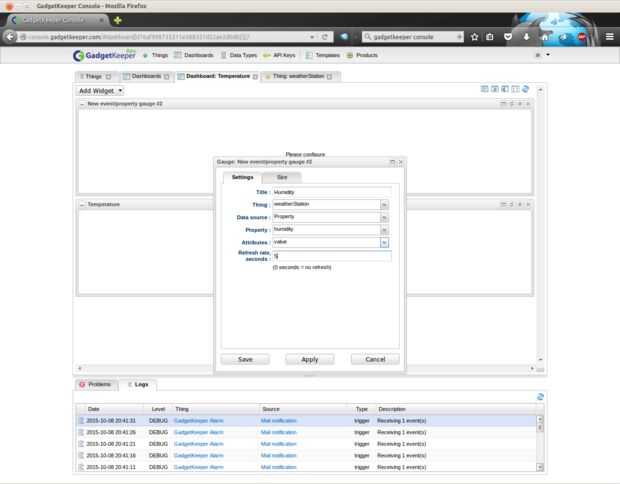Screen dimensions: 620x484
Task: Open GadgetKeeper Alarm link in 20:41:31 row
Action: tap(199, 421)
